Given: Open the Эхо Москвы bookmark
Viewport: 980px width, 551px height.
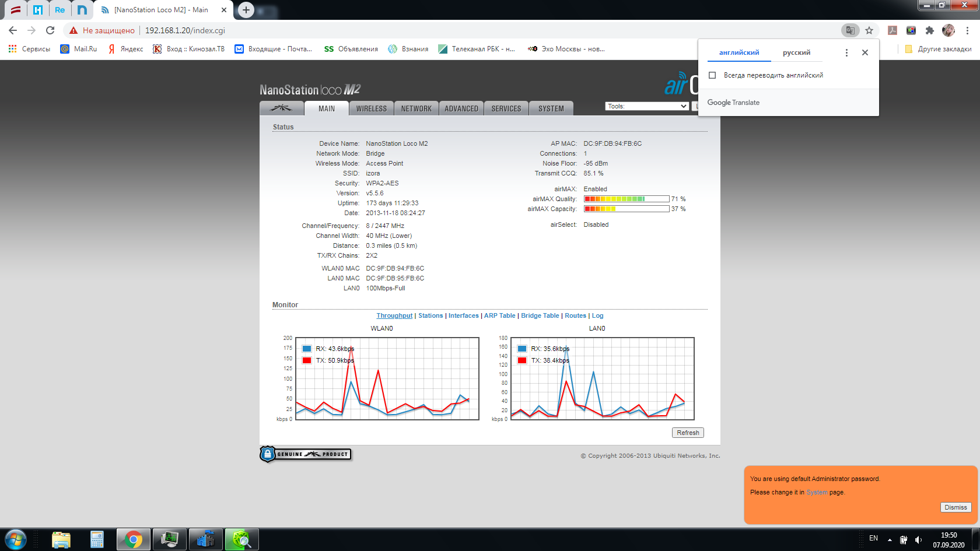Looking at the screenshot, I should (x=566, y=49).
